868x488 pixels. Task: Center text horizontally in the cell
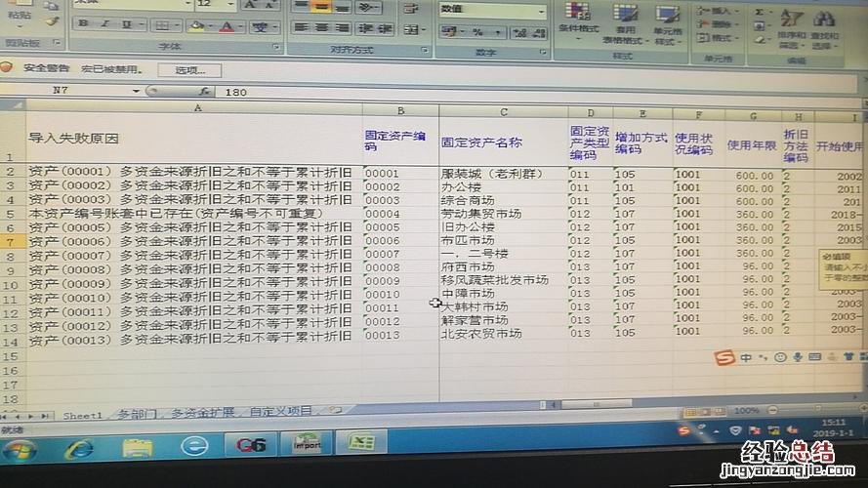pyautogui.click(x=322, y=27)
